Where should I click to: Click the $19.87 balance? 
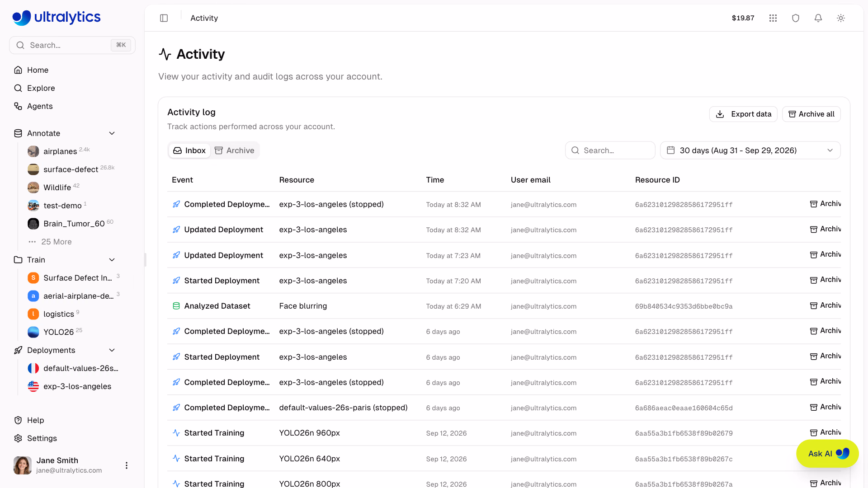[743, 18]
